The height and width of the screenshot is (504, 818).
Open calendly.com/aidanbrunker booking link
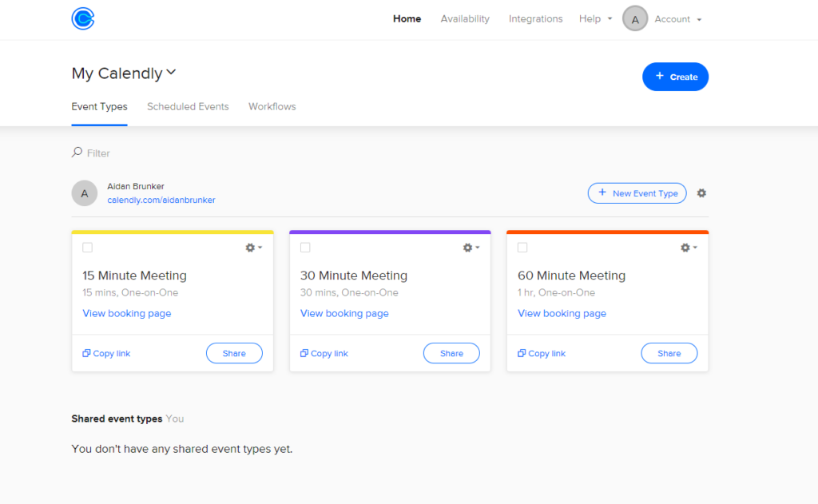coord(161,200)
